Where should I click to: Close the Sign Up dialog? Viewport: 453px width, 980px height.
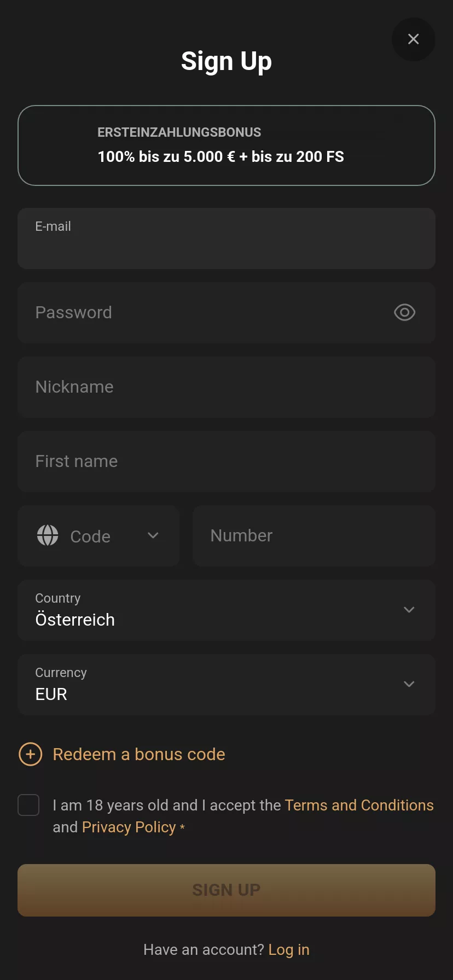(x=414, y=39)
